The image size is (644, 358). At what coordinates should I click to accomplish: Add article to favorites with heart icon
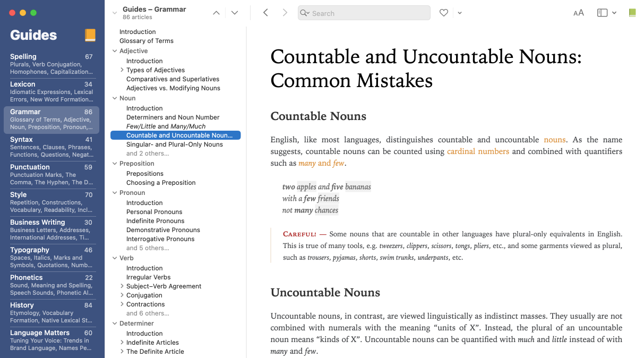(444, 13)
